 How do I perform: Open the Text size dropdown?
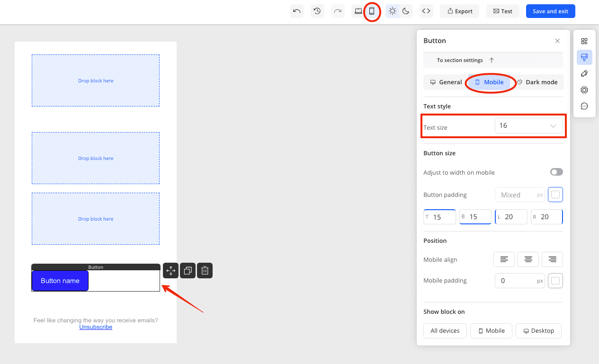[x=528, y=125]
